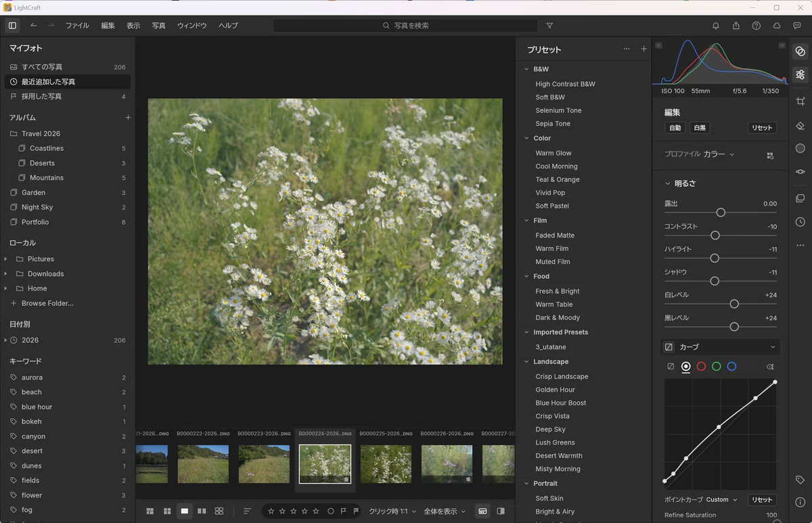812x523 pixels.
Task: Collapse the Landscape preset group
Action: tap(526, 361)
